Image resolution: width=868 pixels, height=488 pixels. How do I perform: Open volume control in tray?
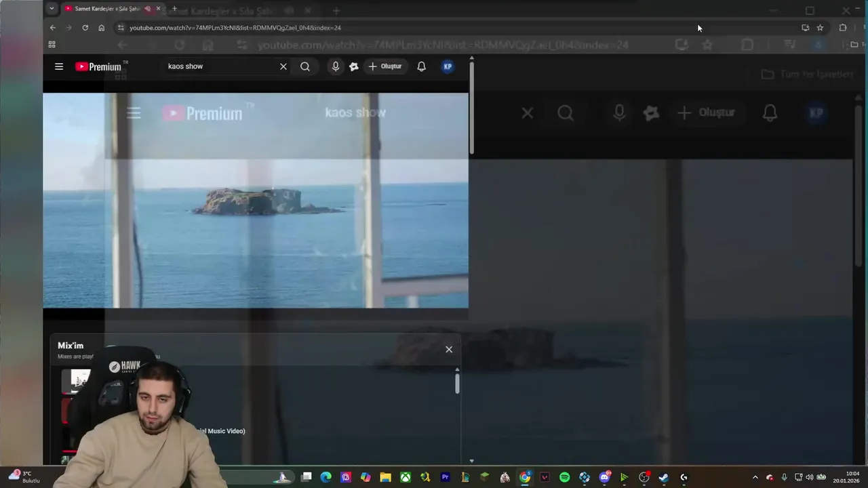(809, 477)
